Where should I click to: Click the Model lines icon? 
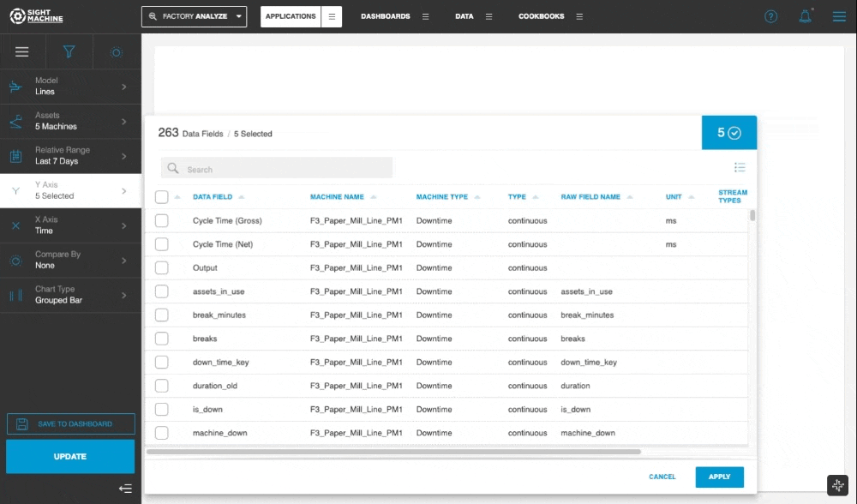click(15, 87)
